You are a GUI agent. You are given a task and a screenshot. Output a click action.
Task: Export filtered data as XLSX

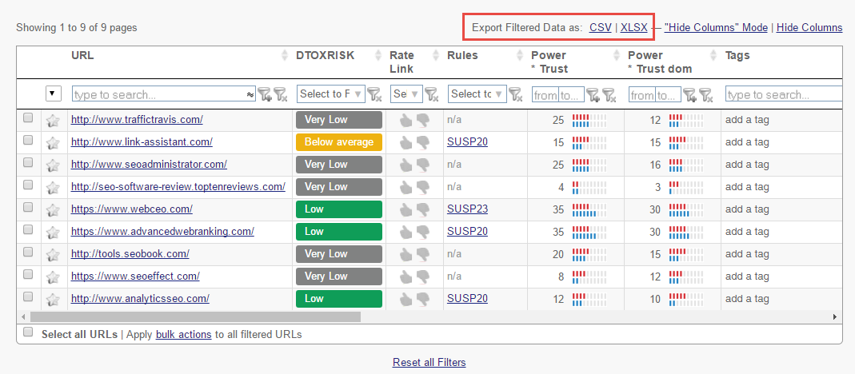tap(634, 27)
